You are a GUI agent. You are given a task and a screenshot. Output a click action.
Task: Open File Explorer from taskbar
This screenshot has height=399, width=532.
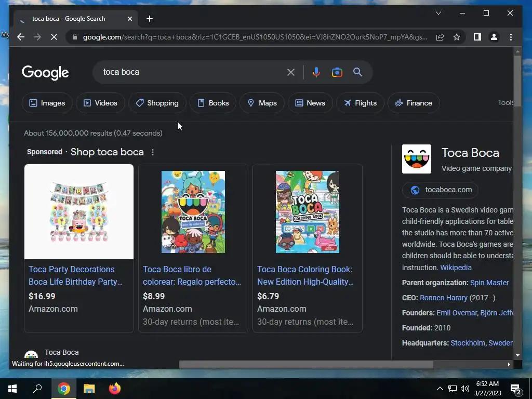(89, 389)
